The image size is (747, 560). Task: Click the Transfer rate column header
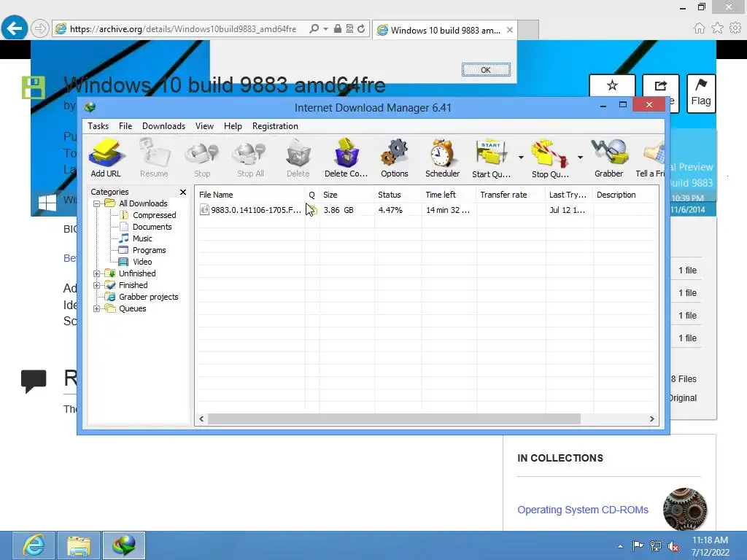[511, 195]
